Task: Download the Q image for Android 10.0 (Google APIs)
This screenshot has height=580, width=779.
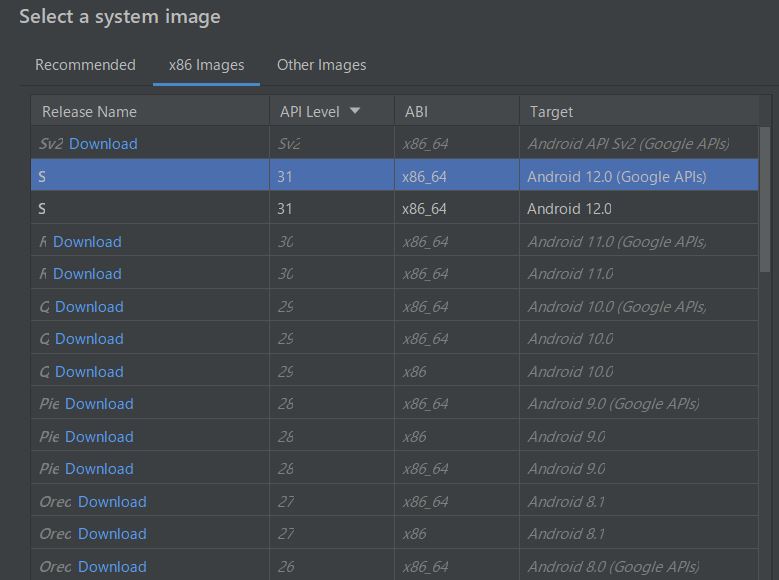Action: tap(89, 307)
